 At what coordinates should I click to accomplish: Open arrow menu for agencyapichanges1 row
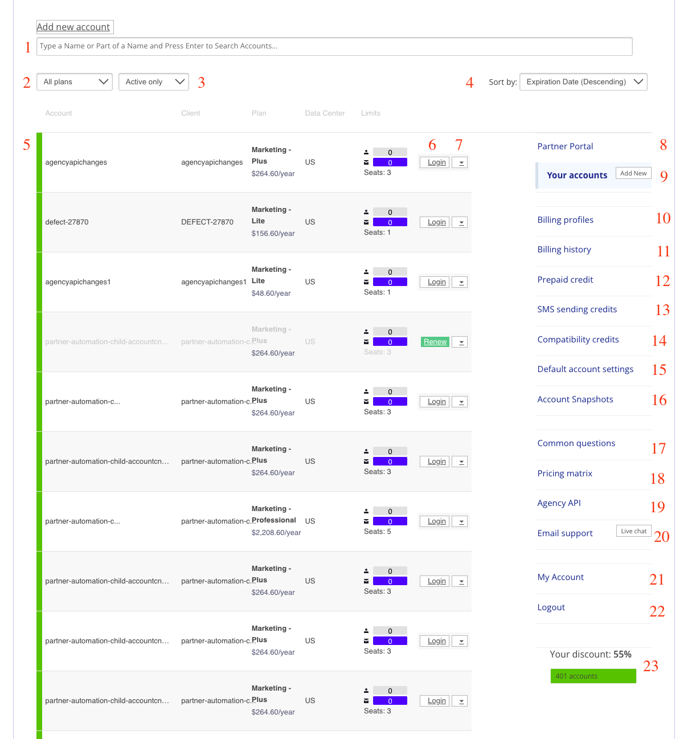[x=460, y=282]
